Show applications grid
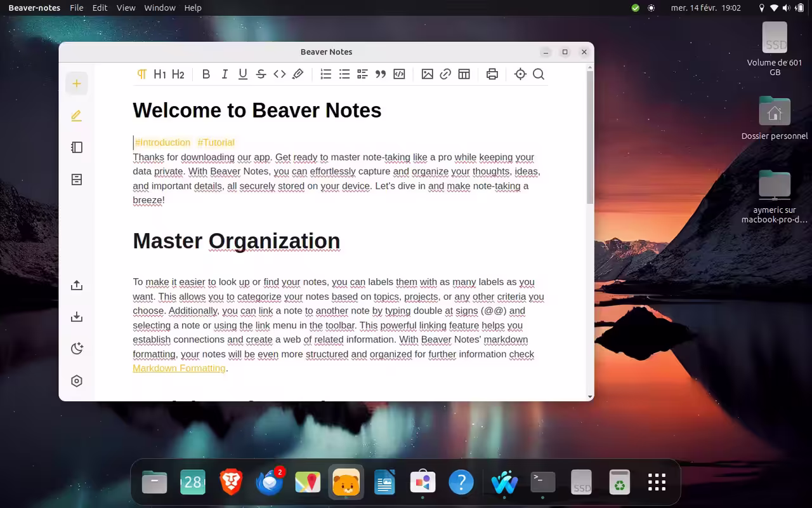Screen dimensions: 812x508 657,483
